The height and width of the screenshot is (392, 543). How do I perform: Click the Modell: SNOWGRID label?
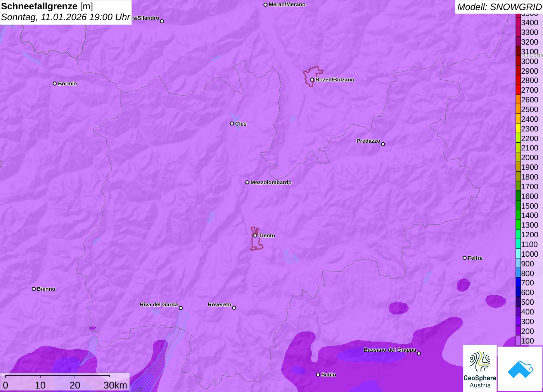pos(500,7)
